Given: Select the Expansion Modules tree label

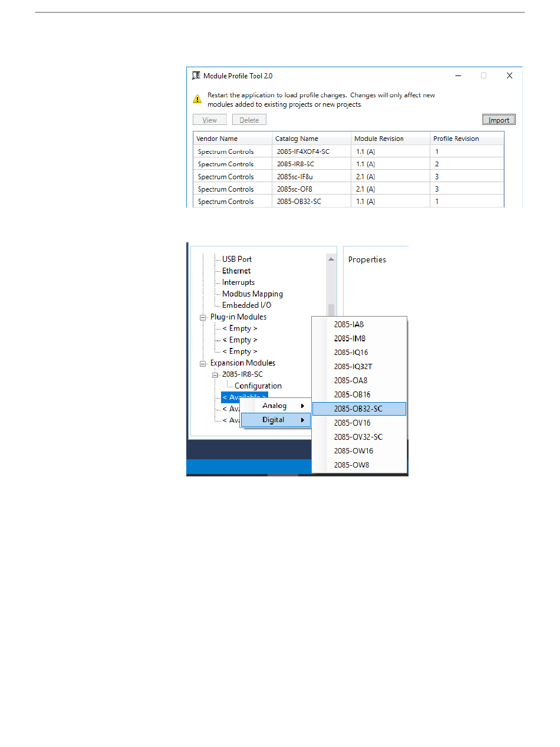Looking at the screenshot, I should 243,363.
